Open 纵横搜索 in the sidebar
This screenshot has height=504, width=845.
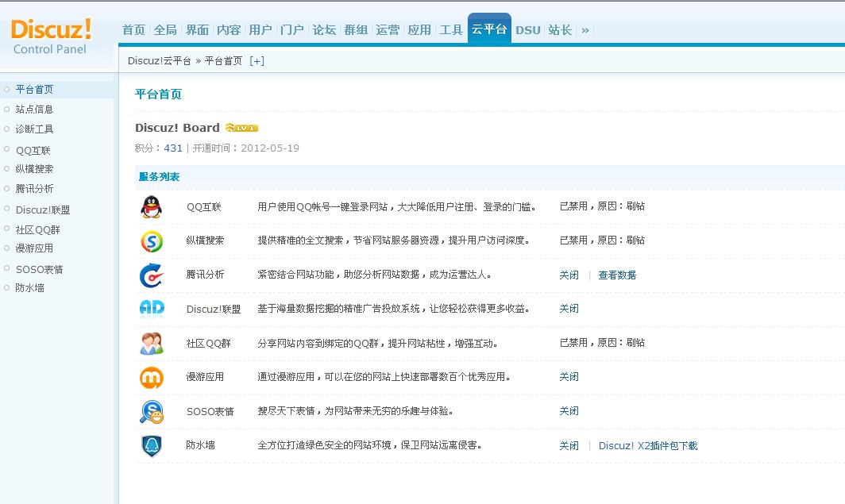[x=34, y=169]
